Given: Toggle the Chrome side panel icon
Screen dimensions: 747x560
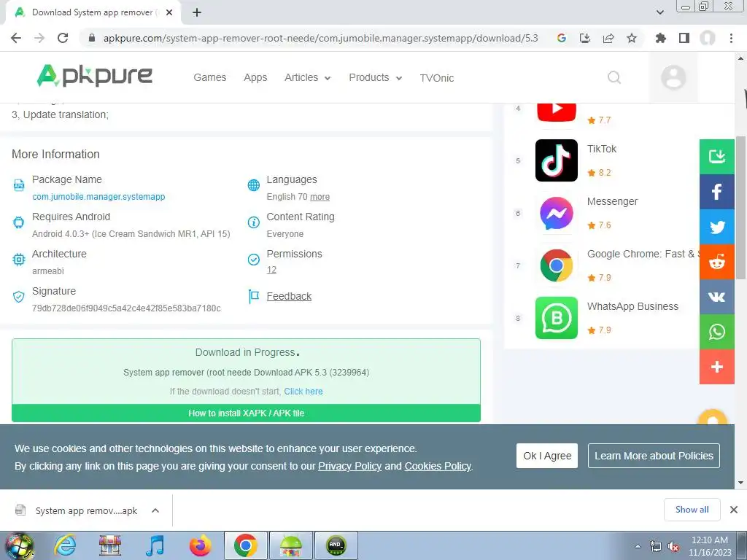Looking at the screenshot, I should tap(684, 38).
